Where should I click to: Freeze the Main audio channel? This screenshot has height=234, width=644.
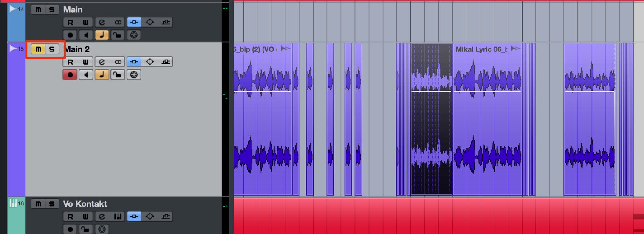[x=133, y=35]
